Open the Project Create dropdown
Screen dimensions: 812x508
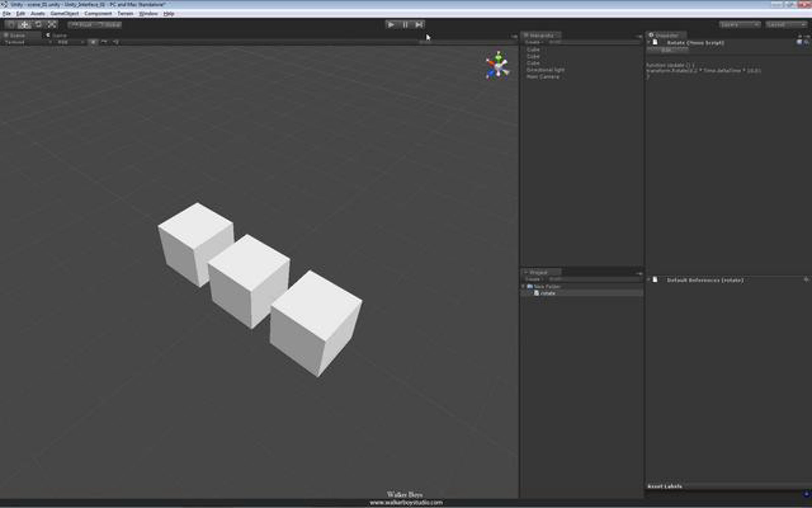point(534,279)
